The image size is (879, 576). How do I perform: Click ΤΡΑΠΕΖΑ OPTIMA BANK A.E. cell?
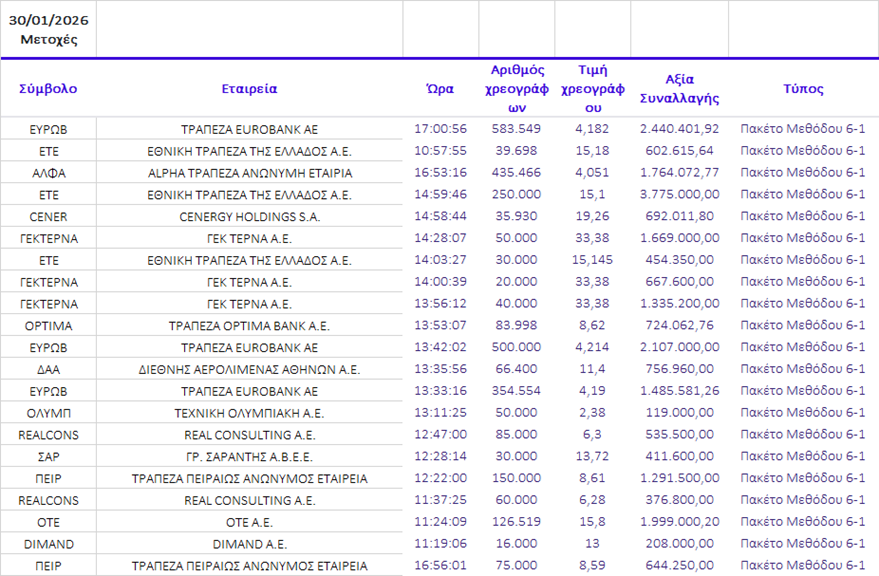(x=249, y=326)
